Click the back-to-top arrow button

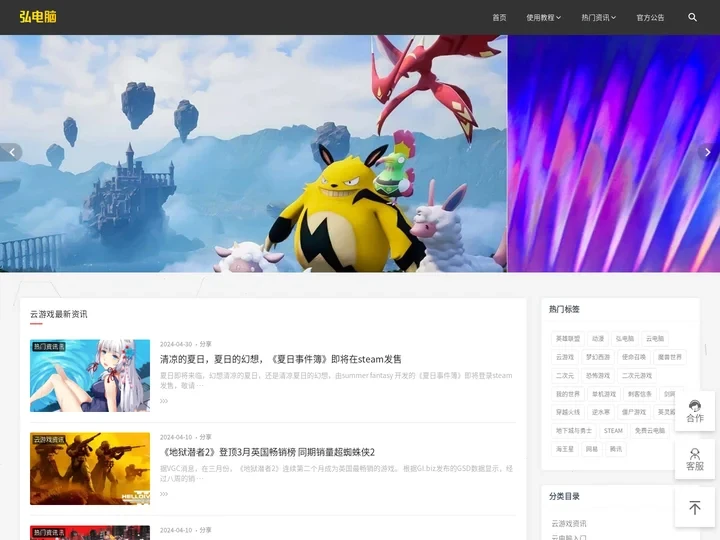tap(695, 507)
